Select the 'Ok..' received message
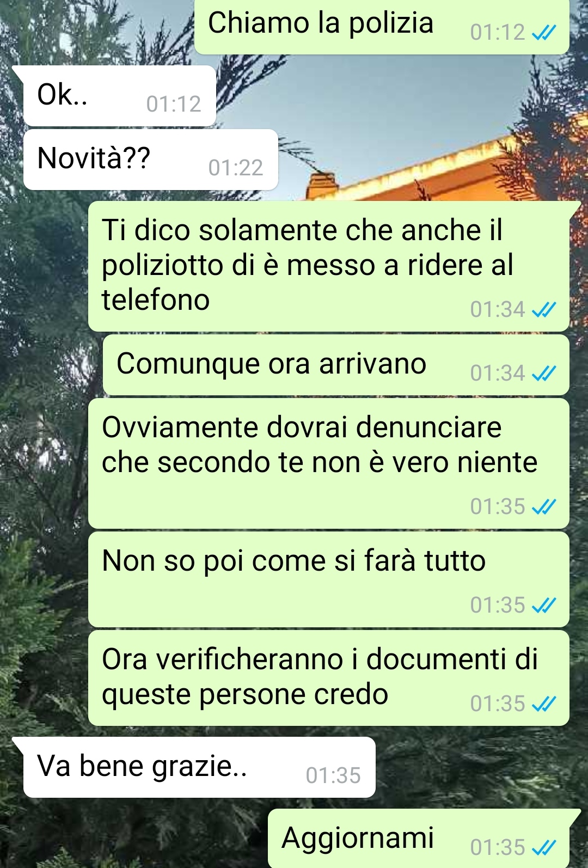The height and width of the screenshot is (868, 588). click(119, 96)
